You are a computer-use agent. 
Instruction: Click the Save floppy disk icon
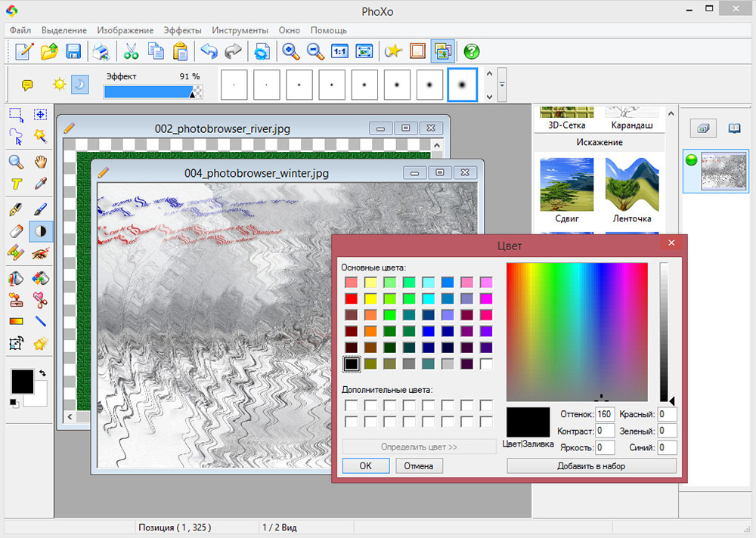tap(73, 51)
